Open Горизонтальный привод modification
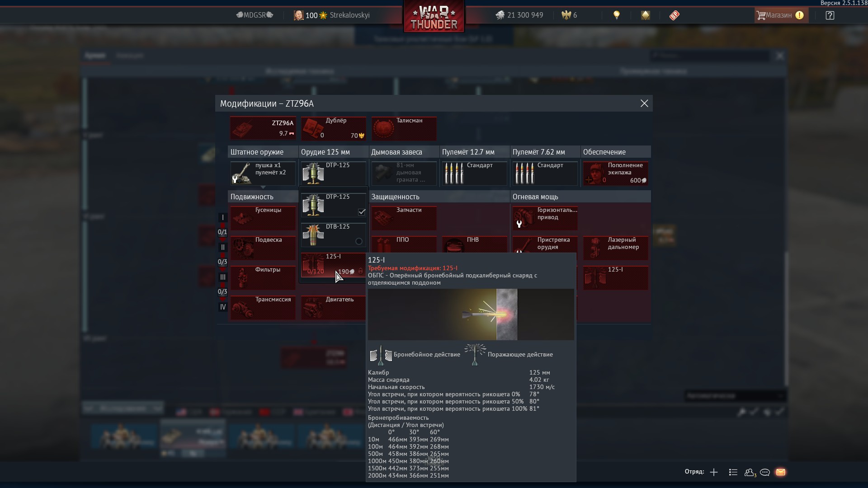 [x=545, y=218]
